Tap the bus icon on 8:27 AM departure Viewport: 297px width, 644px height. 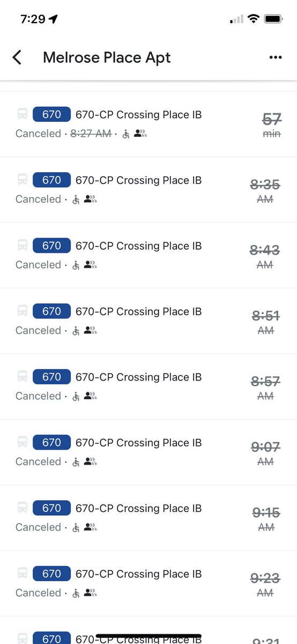pyautogui.click(x=23, y=114)
